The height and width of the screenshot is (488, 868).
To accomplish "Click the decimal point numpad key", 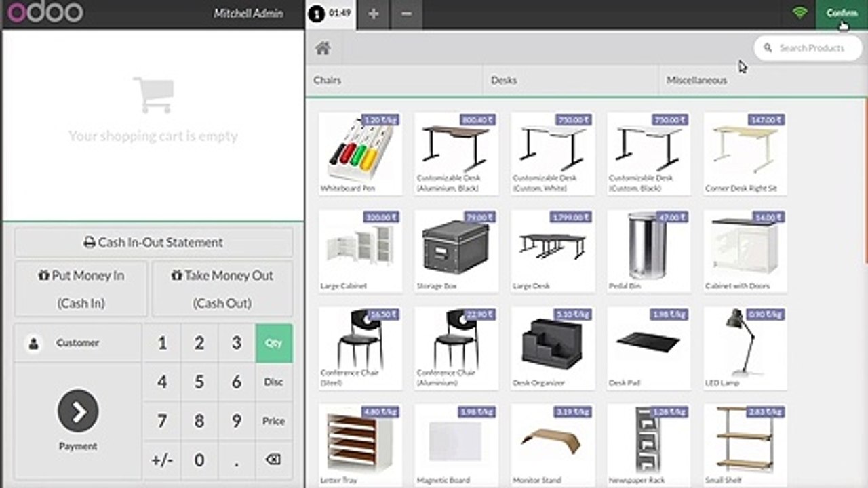I will click(237, 460).
